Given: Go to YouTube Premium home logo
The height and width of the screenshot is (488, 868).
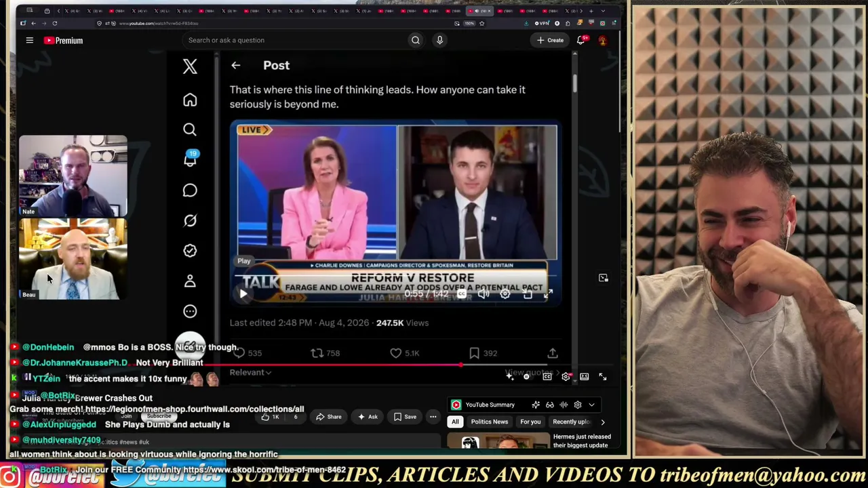Looking at the screenshot, I should (x=64, y=41).
